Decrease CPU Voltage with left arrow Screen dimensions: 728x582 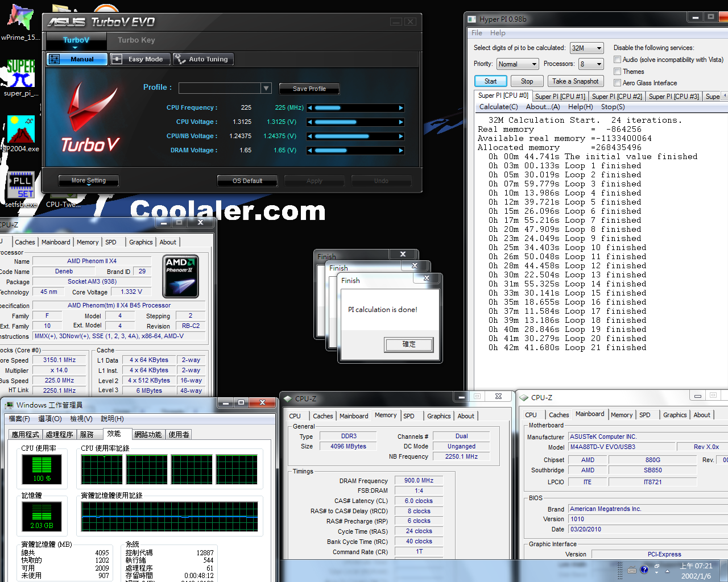pyautogui.click(x=310, y=122)
